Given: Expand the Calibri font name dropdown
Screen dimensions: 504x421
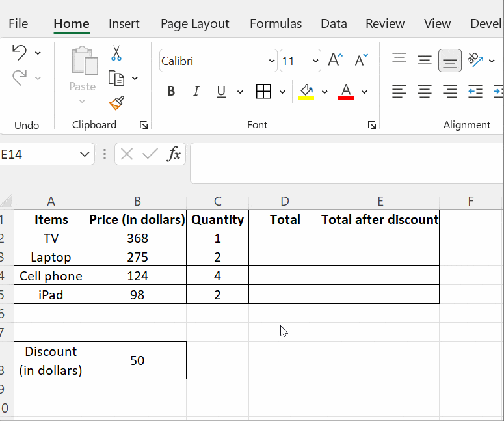Looking at the screenshot, I should 272,61.
